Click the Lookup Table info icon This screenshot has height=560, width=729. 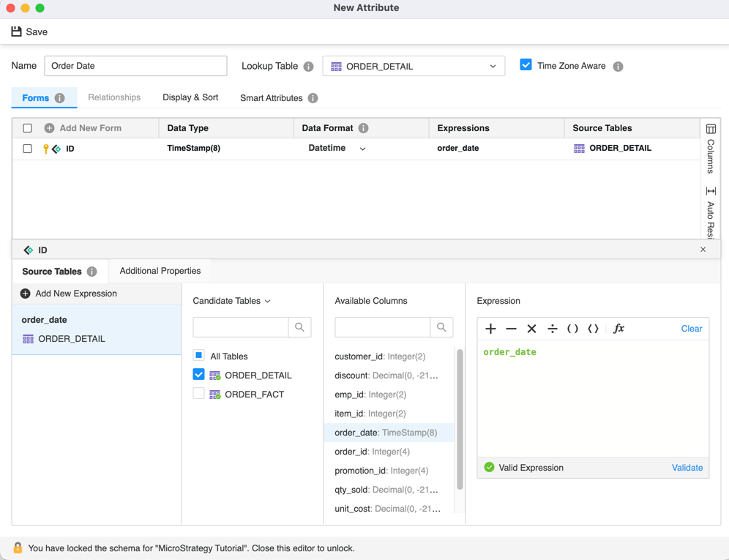pos(308,67)
